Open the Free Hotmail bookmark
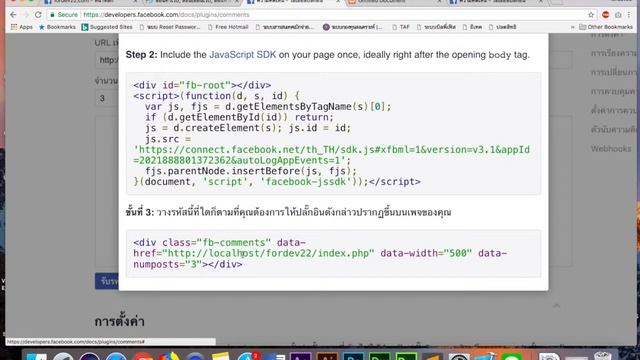The width and height of the screenshot is (640, 360). click(228, 27)
